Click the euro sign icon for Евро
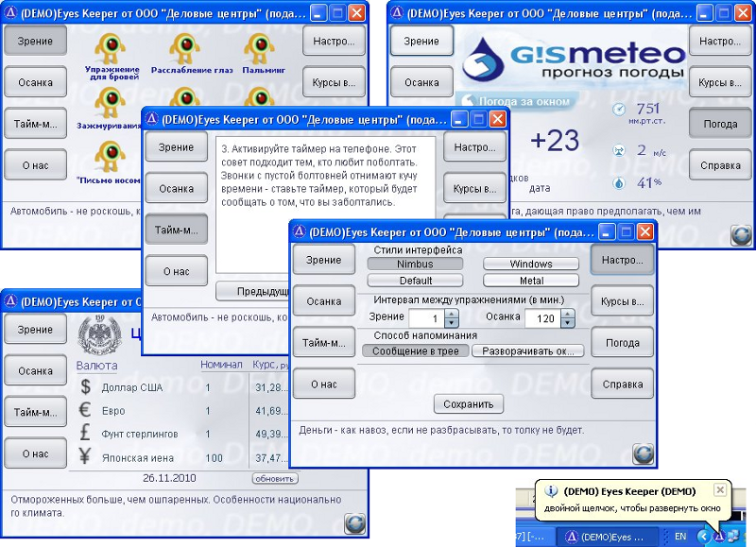This screenshot has width=756, height=547. click(85, 410)
